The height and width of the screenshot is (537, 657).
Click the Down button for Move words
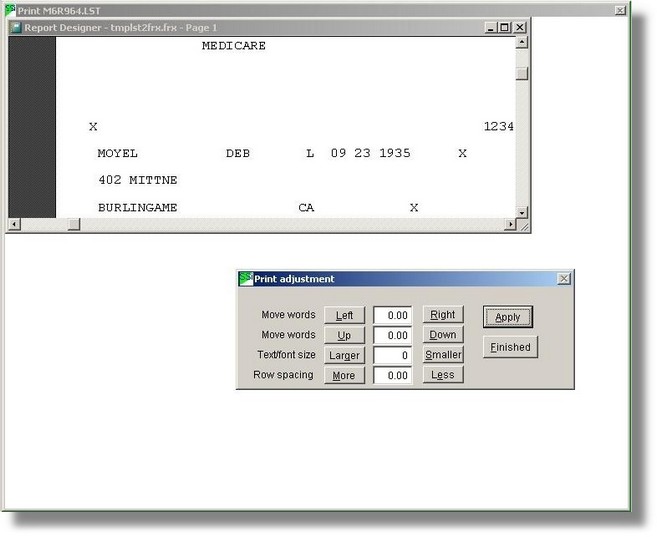(x=443, y=334)
